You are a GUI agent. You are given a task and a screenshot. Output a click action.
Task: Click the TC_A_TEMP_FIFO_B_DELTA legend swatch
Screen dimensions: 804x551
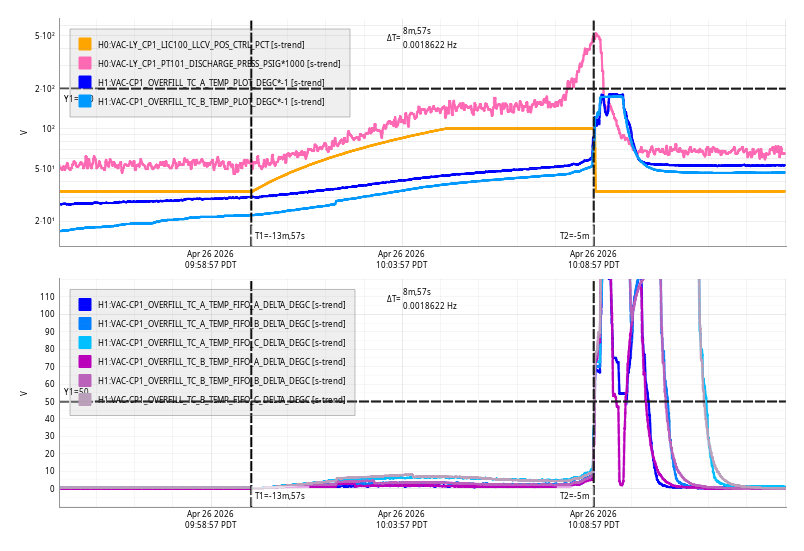(x=85, y=323)
